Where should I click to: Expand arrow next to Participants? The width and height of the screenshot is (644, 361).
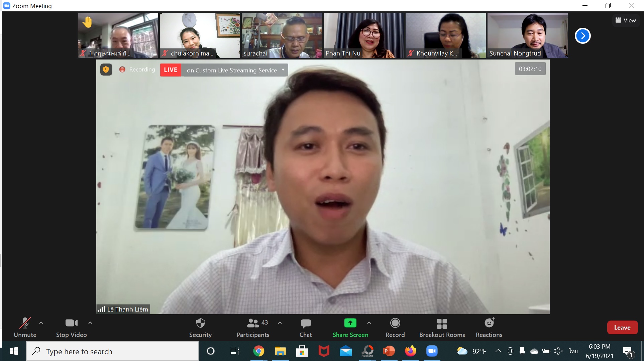(x=280, y=323)
